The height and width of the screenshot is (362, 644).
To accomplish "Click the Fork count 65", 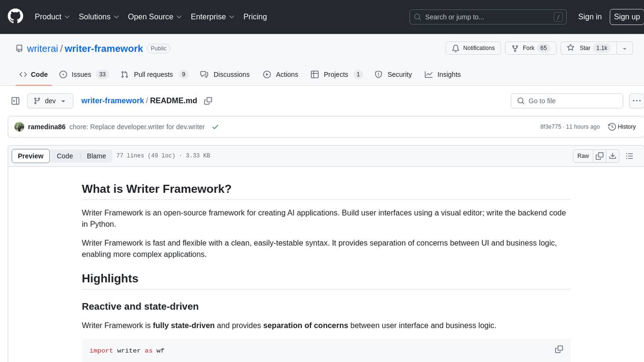I will point(544,48).
